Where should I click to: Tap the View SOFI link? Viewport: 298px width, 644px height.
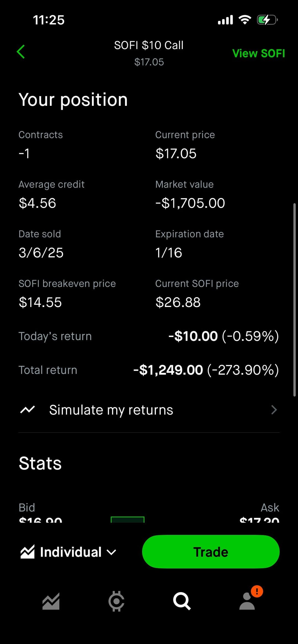(259, 53)
